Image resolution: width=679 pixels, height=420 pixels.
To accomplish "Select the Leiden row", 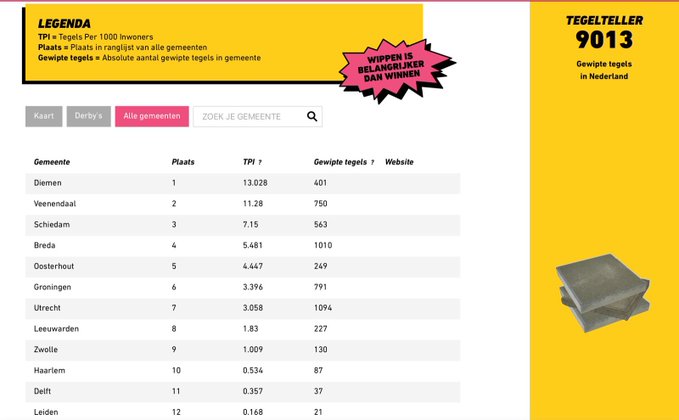I will (x=47, y=412).
